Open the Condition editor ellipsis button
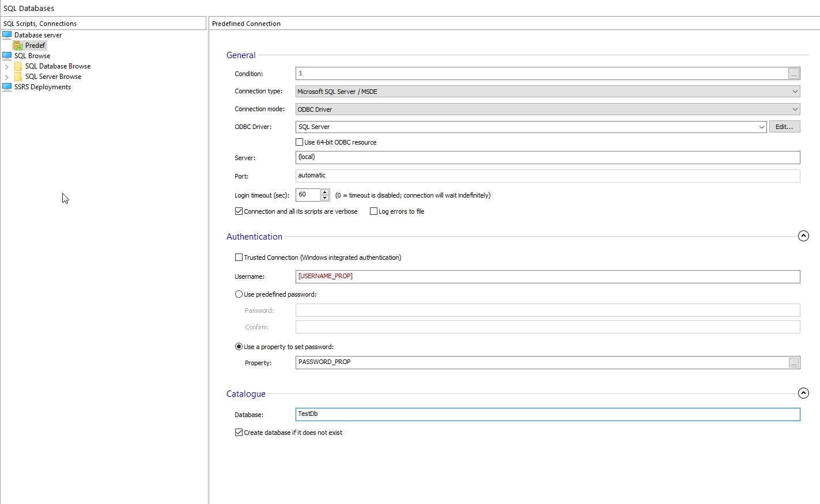This screenshot has height=504, width=820. 793,74
